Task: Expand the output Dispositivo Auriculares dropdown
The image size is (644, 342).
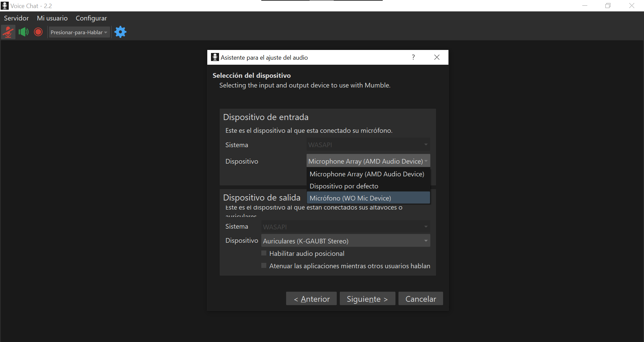Action: tap(345, 241)
